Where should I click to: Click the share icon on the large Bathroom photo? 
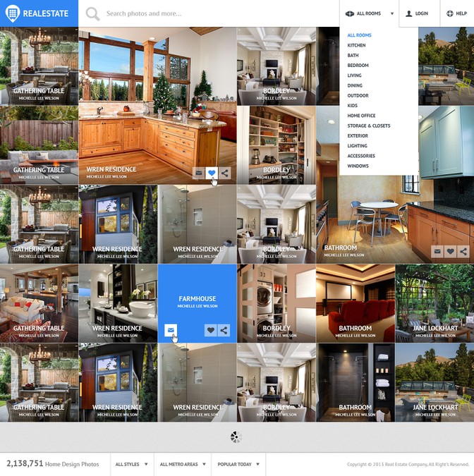[463, 251]
